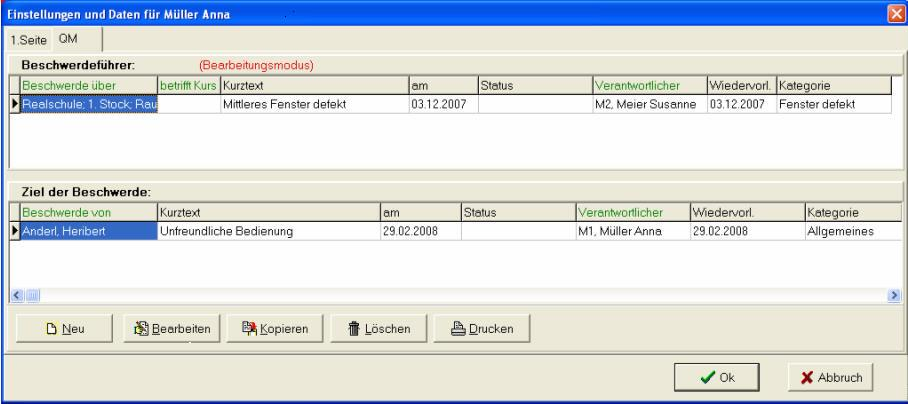The image size is (908, 404).
Task: Edit the entry with Bearbeiten
Action: pos(172,329)
